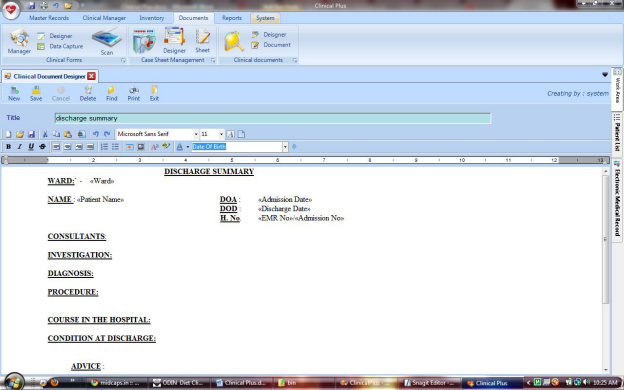624x390 pixels.
Task: Click the Title input field
Action: coord(273,118)
